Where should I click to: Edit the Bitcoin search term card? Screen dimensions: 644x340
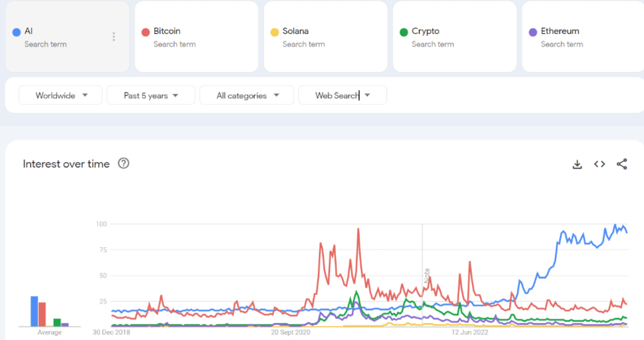[x=197, y=36]
